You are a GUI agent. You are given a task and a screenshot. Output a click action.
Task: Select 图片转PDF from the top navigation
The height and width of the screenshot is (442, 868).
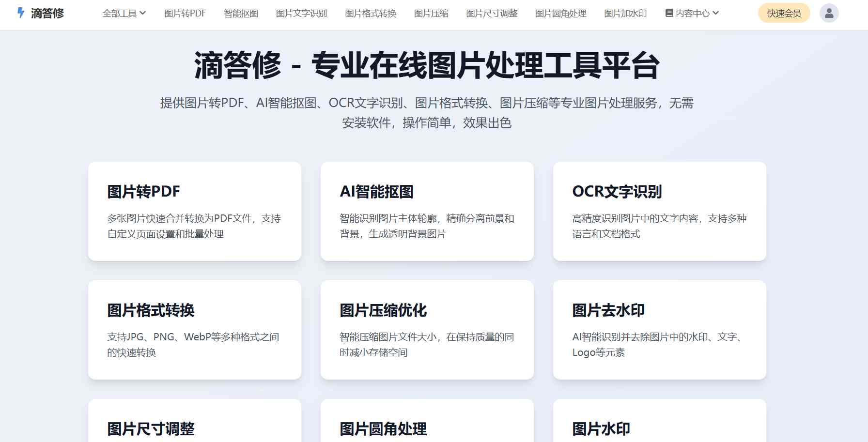[x=185, y=14]
